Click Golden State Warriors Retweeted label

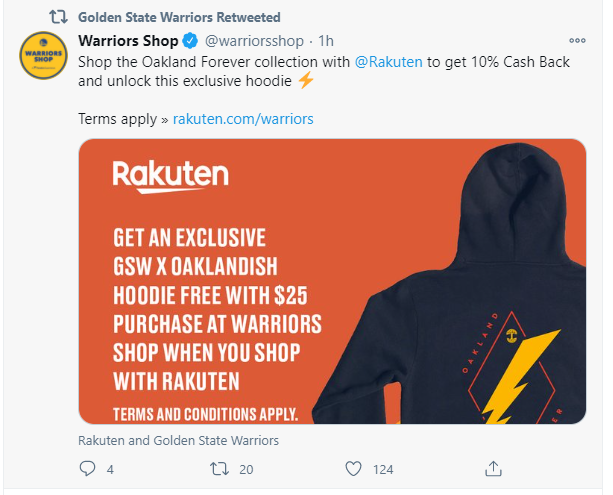point(179,17)
